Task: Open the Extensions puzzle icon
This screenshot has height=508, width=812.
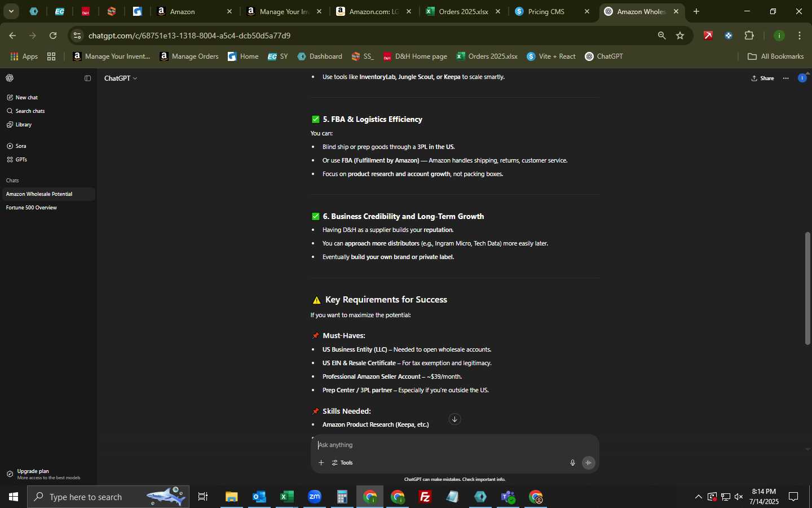Action: coord(749,36)
